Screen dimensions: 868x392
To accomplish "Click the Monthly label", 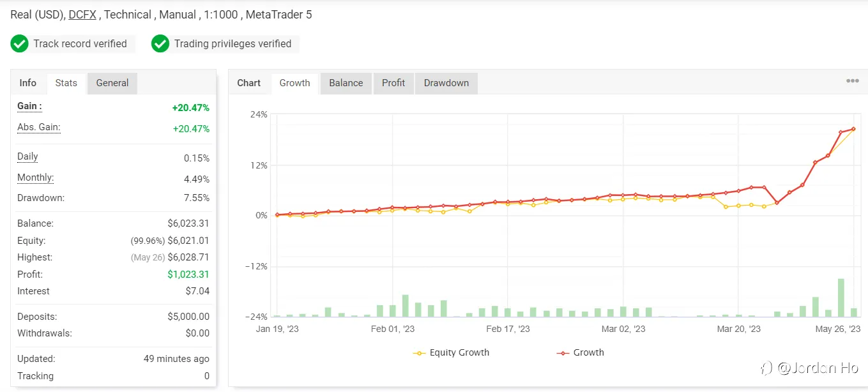I will 35,177.
